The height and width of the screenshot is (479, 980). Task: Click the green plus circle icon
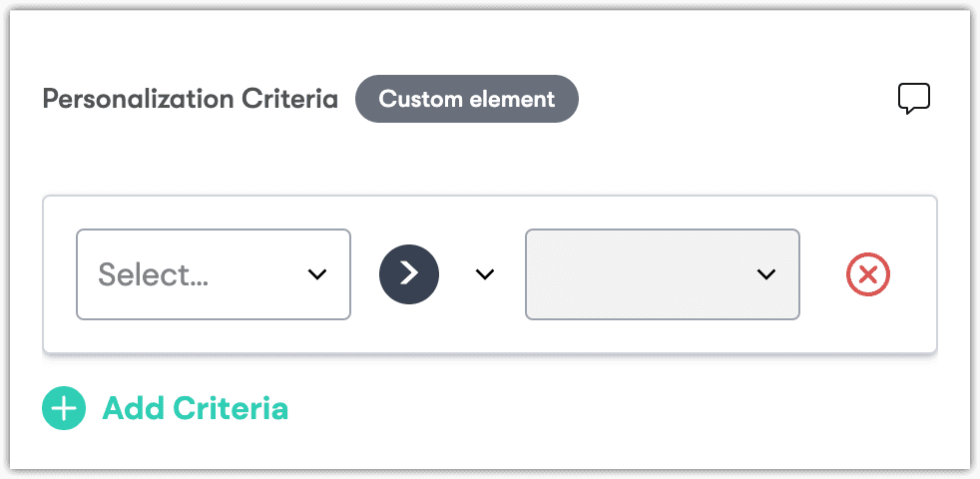pyautogui.click(x=64, y=408)
